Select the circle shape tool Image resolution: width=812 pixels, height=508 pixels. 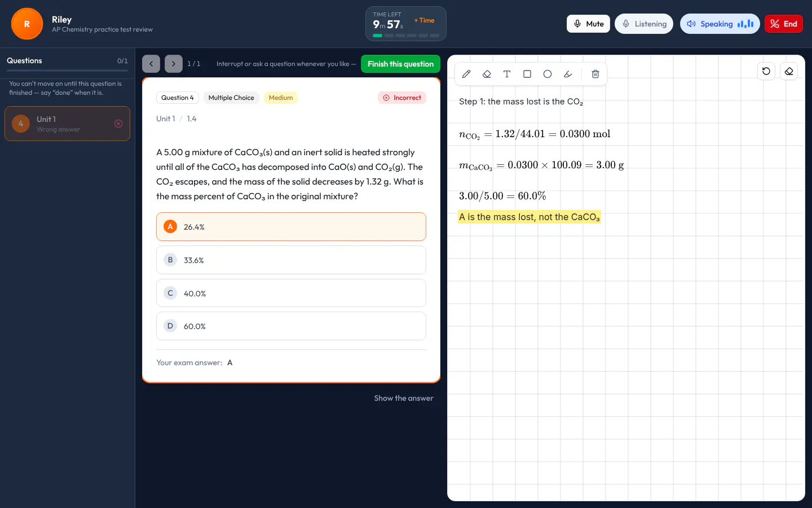548,74
